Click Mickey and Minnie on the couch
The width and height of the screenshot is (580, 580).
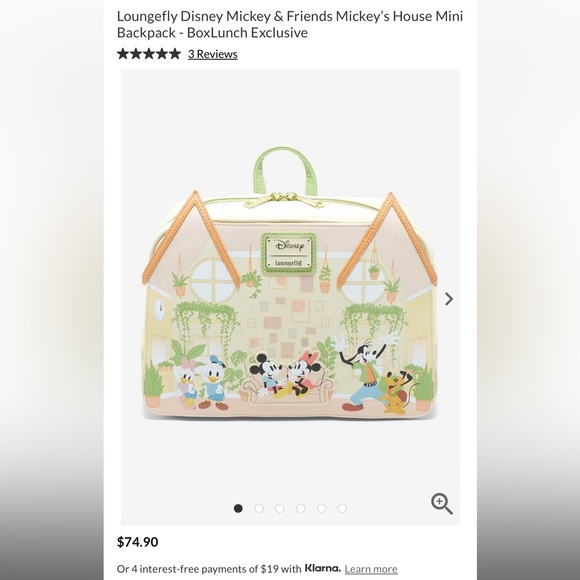285,376
